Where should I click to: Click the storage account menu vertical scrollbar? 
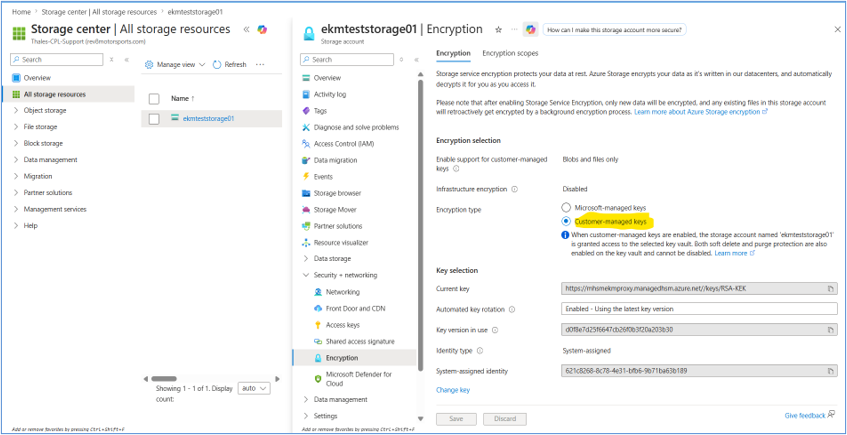pos(420,226)
